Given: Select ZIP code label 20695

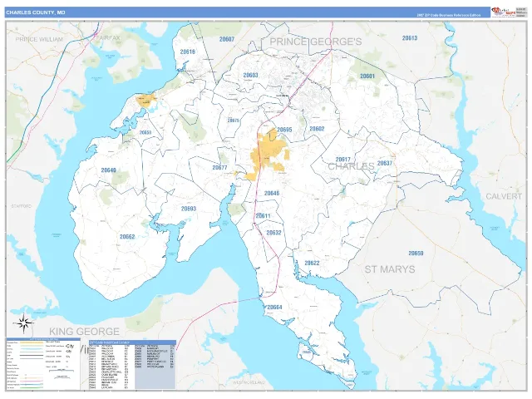Looking at the screenshot, I should click(x=284, y=130).
